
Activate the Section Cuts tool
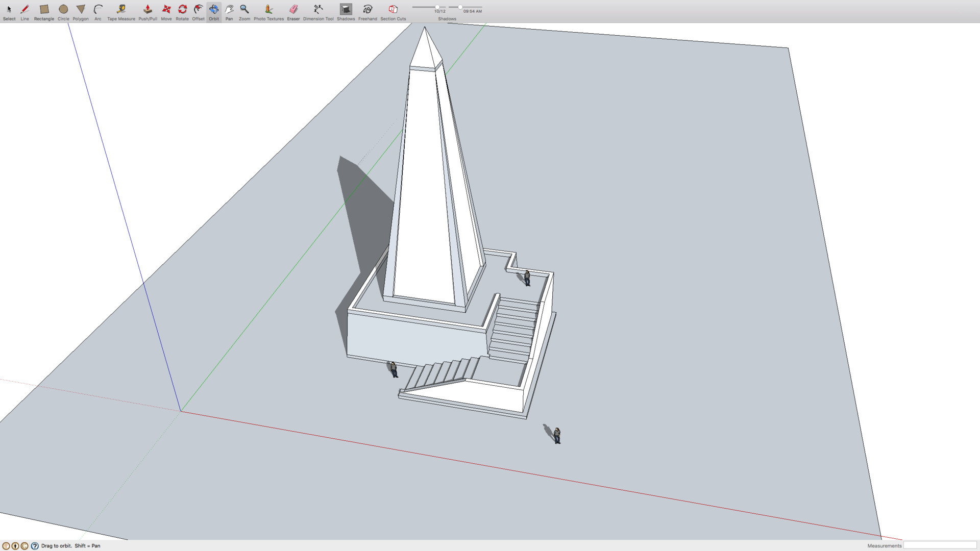pos(393,10)
